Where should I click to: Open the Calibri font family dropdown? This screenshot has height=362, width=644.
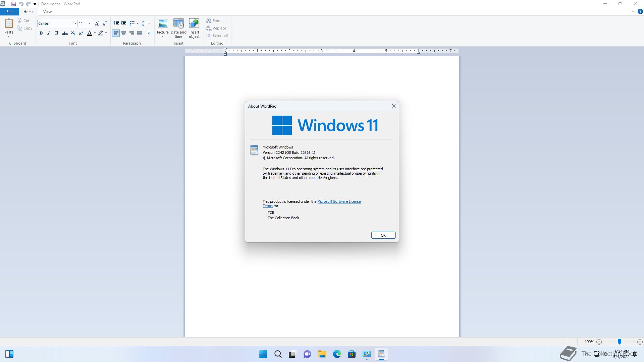point(75,23)
